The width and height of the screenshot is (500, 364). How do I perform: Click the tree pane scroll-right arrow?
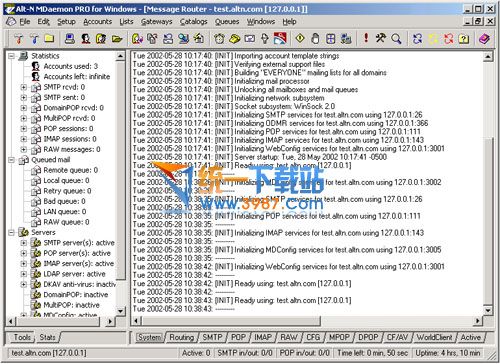110,321
